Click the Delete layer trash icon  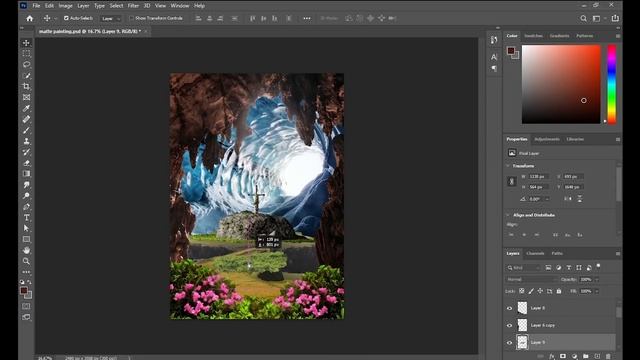point(609,356)
